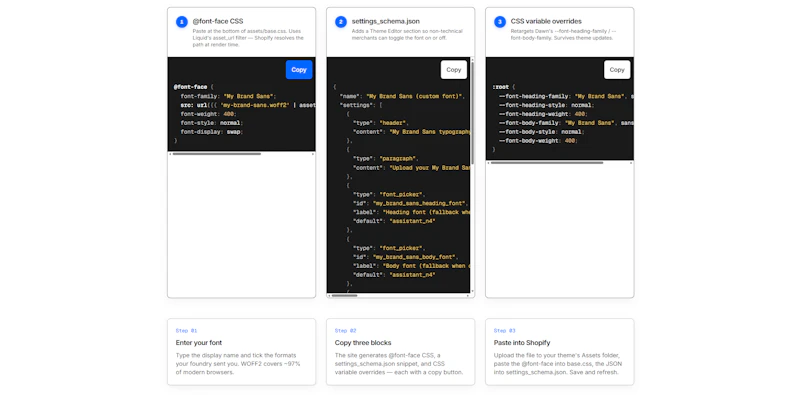
Task: Click the "type": "header" JSON line
Action: (x=381, y=122)
